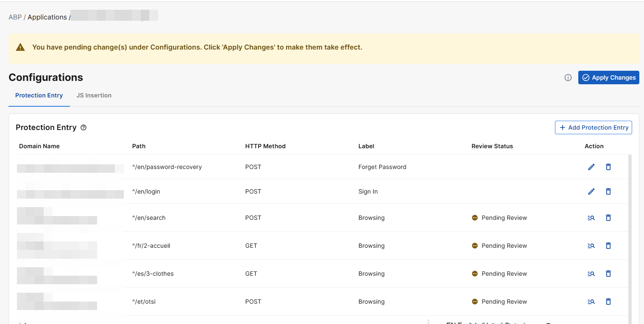
Task: Review the ^/et/otsi entry details
Action: (x=591, y=302)
